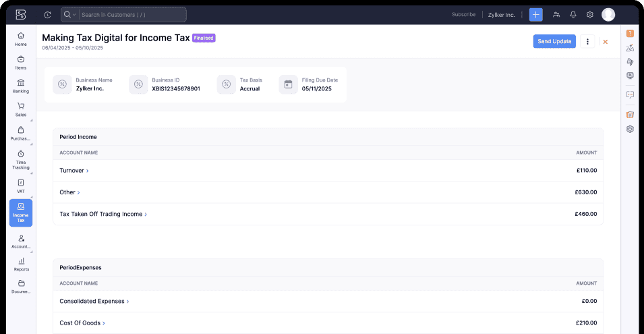Click the Period Income section heading

click(78, 137)
